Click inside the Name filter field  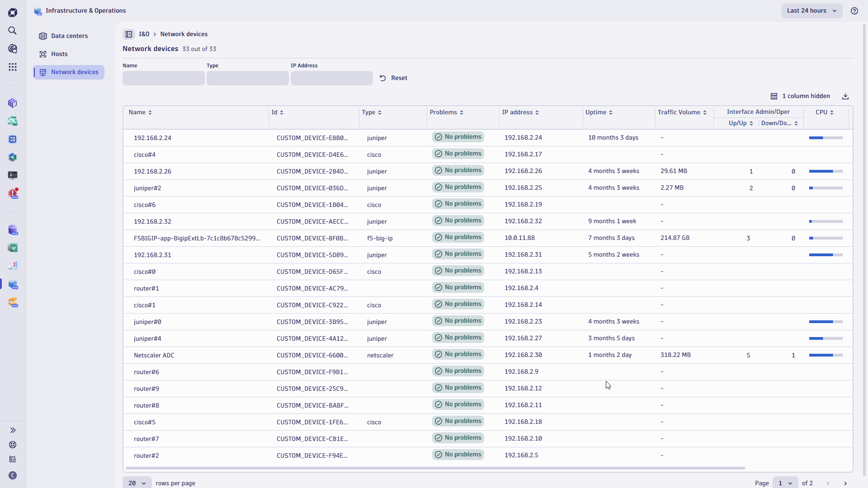pyautogui.click(x=163, y=78)
